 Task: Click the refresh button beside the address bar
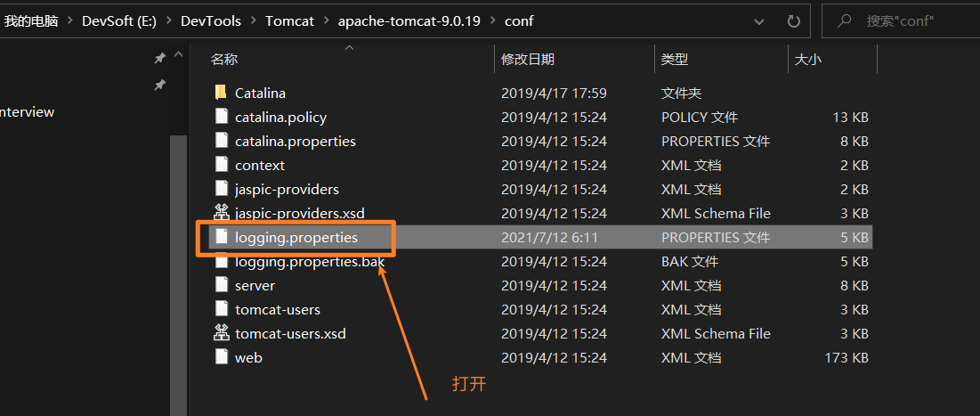[793, 20]
